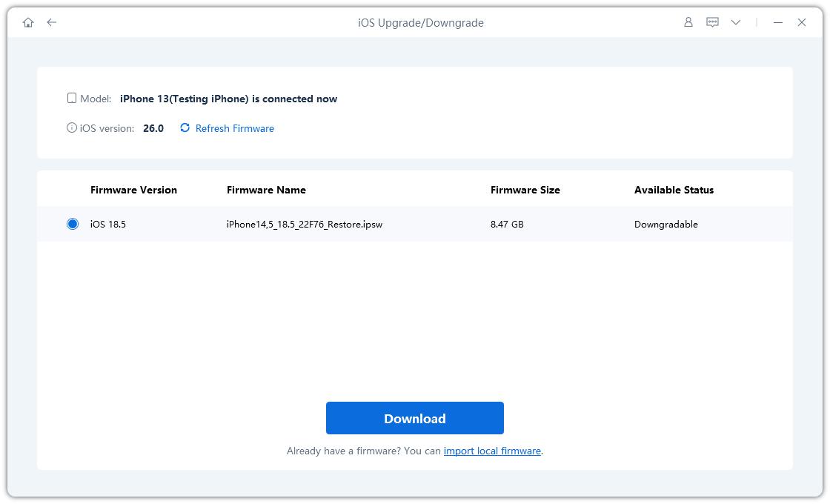The height and width of the screenshot is (504, 830).
Task: Toggle the checkbox beside Model label
Action: click(72, 97)
